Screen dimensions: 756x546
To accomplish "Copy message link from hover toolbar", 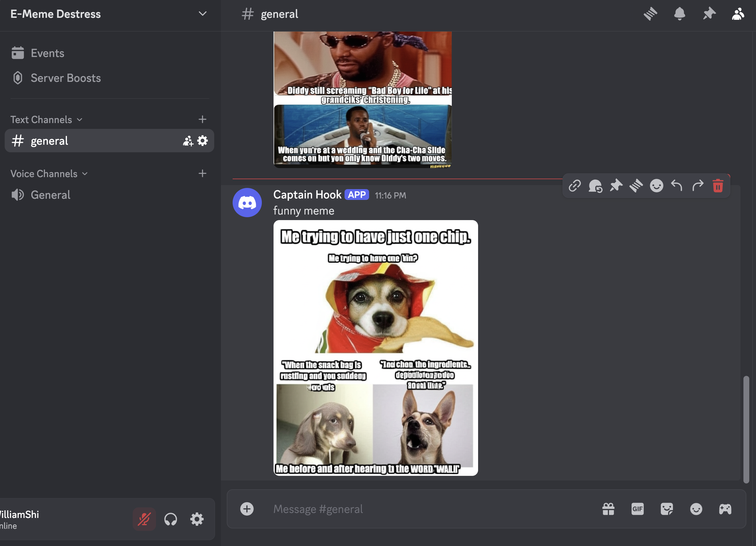I will point(575,186).
